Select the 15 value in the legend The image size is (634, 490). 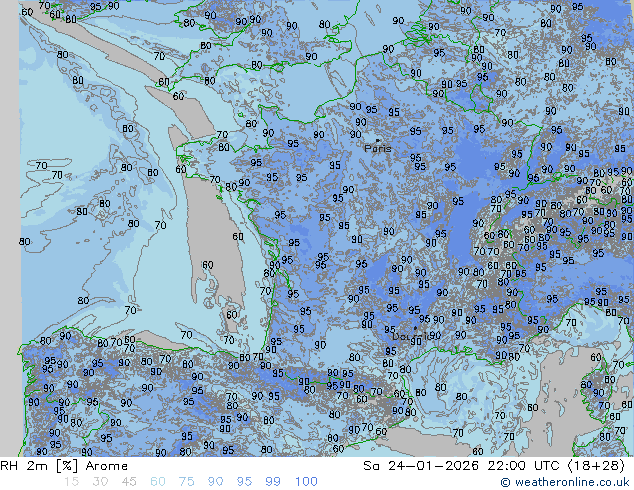(x=71, y=482)
